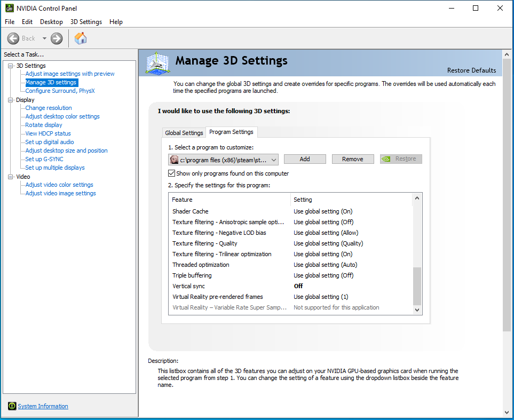Toggle Show only programs found on this computer

click(171, 173)
